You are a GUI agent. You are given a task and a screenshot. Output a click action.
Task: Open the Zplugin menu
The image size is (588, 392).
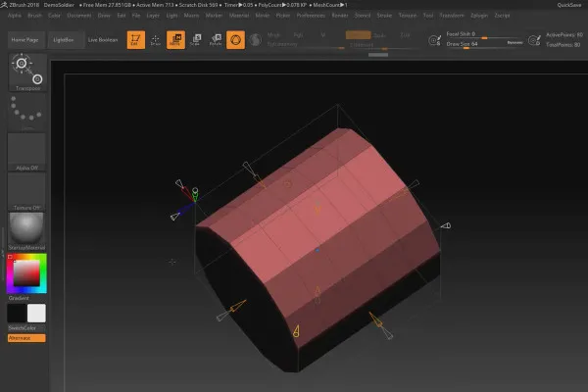tap(479, 16)
